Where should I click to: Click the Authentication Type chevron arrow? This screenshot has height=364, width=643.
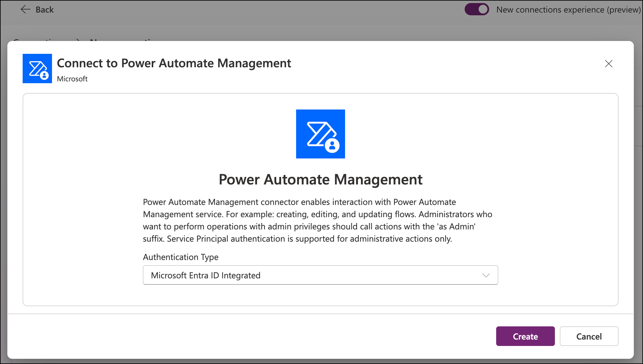pos(486,275)
